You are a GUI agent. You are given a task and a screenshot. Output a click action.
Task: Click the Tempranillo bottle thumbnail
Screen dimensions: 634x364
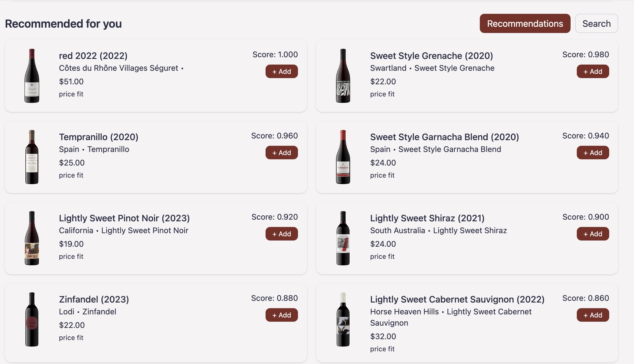tap(32, 157)
